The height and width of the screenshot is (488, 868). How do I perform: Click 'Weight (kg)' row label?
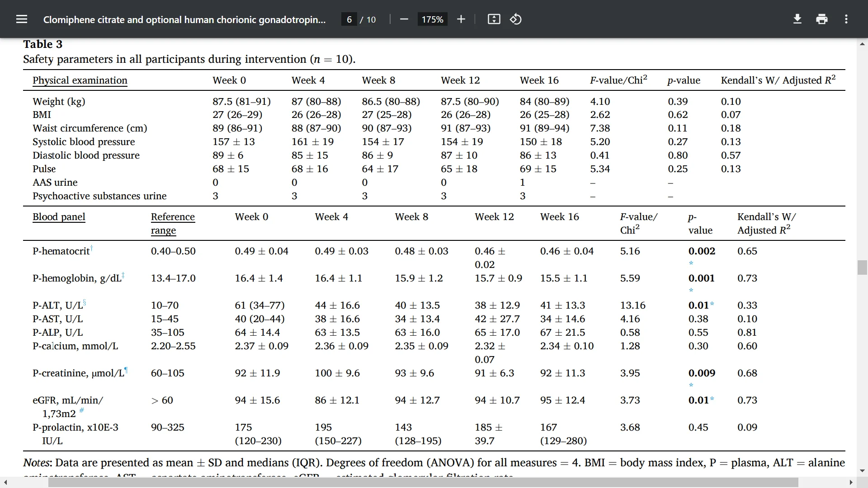click(x=59, y=102)
